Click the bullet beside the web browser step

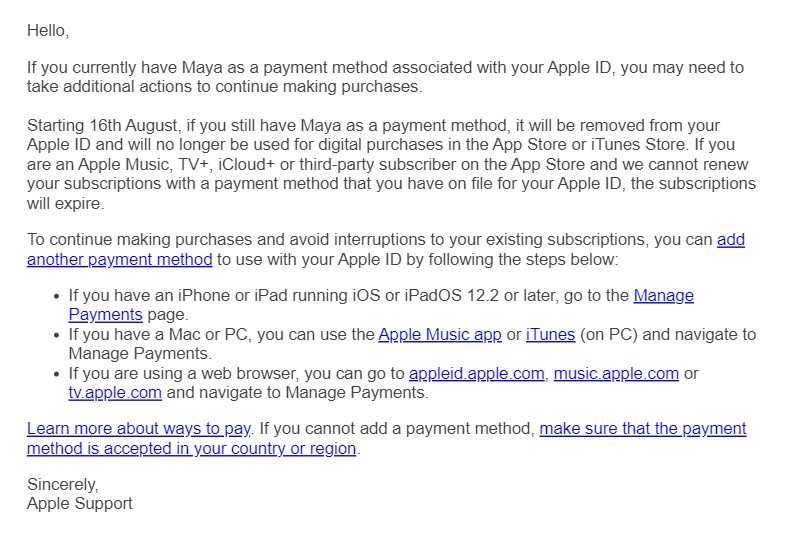coord(57,374)
